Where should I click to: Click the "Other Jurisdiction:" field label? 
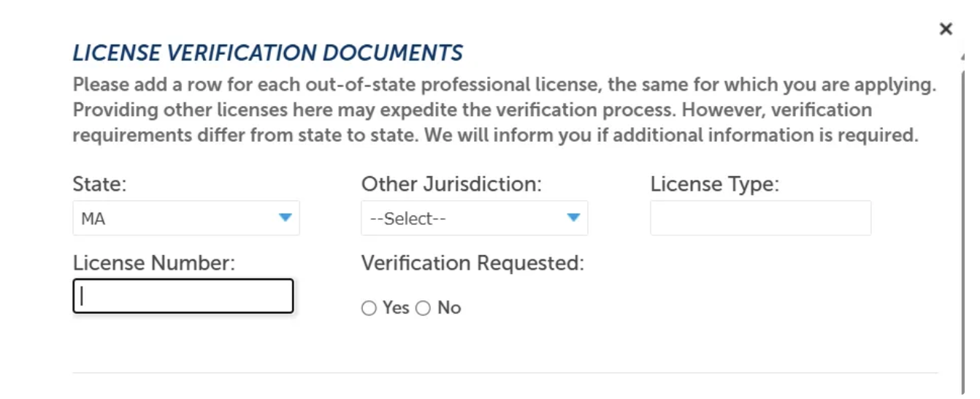point(452,184)
